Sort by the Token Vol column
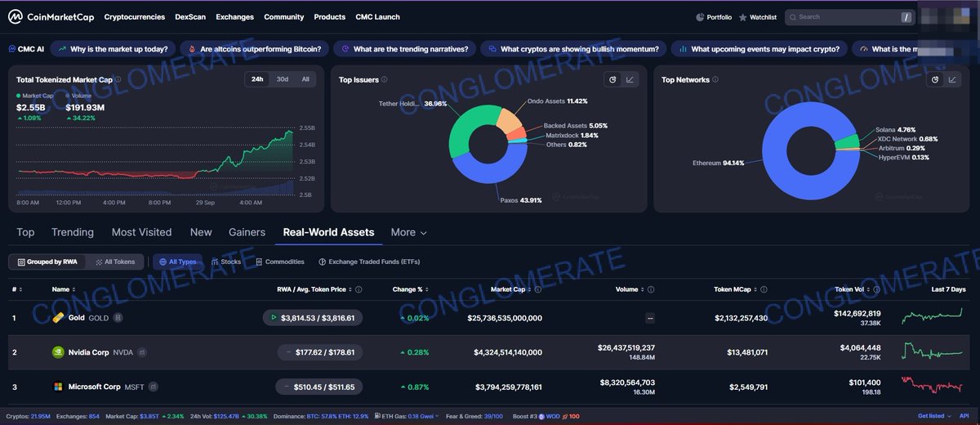 854,289
